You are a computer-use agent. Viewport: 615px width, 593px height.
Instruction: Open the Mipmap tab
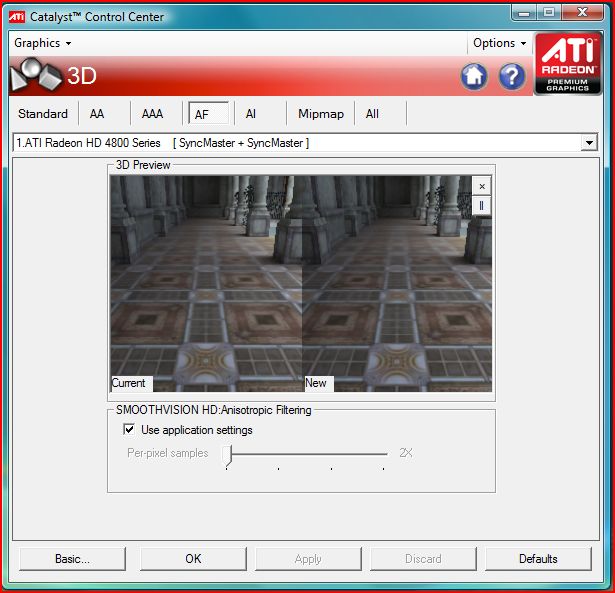(321, 114)
